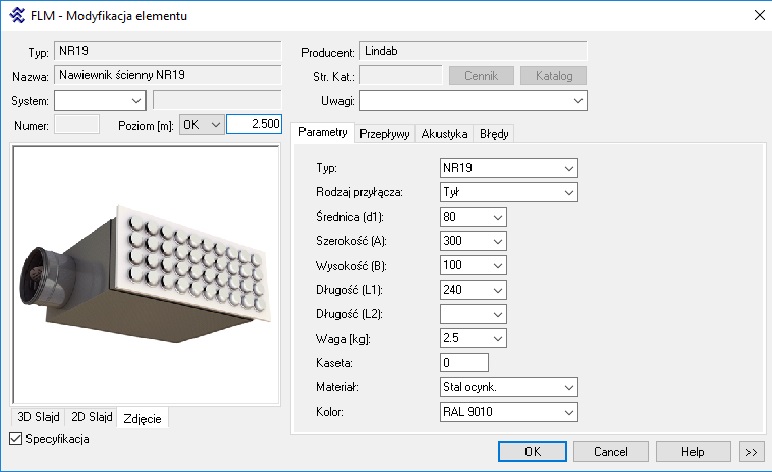Select the 3D Slajd tab
The width and height of the screenshot is (772, 472).
click(38, 417)
